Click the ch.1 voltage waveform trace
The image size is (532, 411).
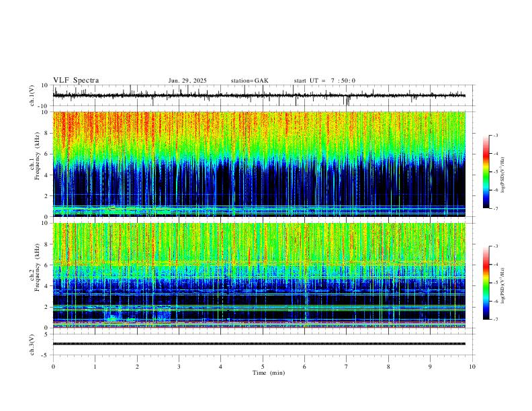(259, 95)
